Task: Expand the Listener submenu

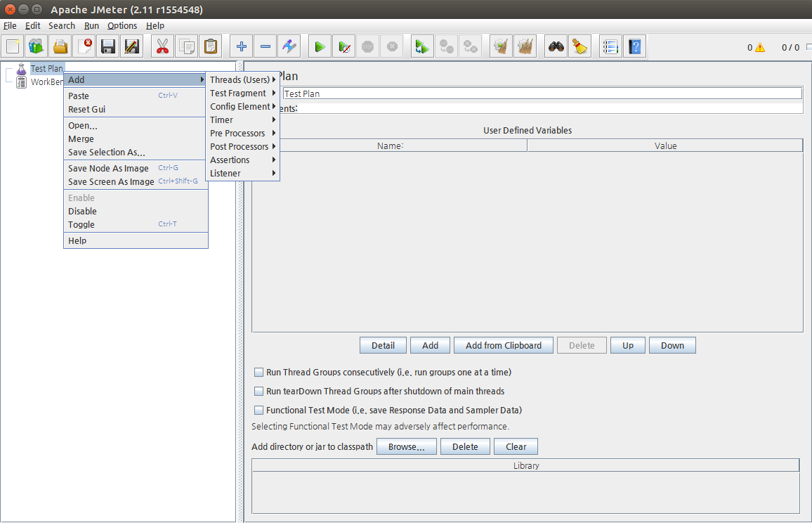Action: 242,174
